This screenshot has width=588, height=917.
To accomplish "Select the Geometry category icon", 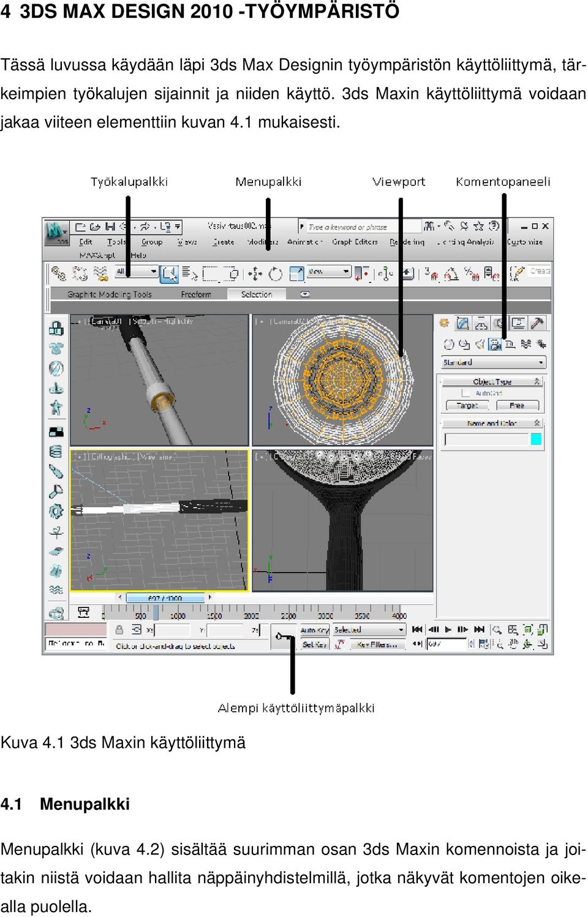I will (449, 344).
